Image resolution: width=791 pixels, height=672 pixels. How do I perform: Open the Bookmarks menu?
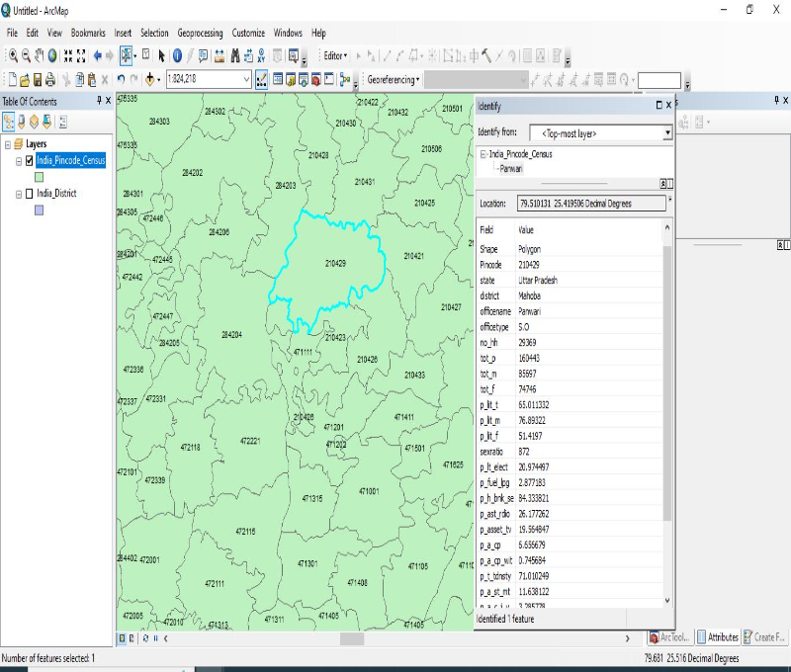[88, 33]
